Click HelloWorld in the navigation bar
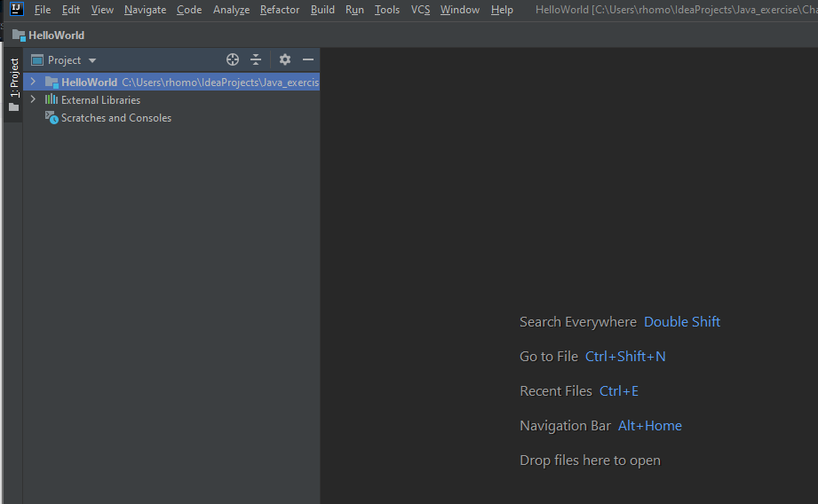 pyautogui.click(x=49, y=35)
